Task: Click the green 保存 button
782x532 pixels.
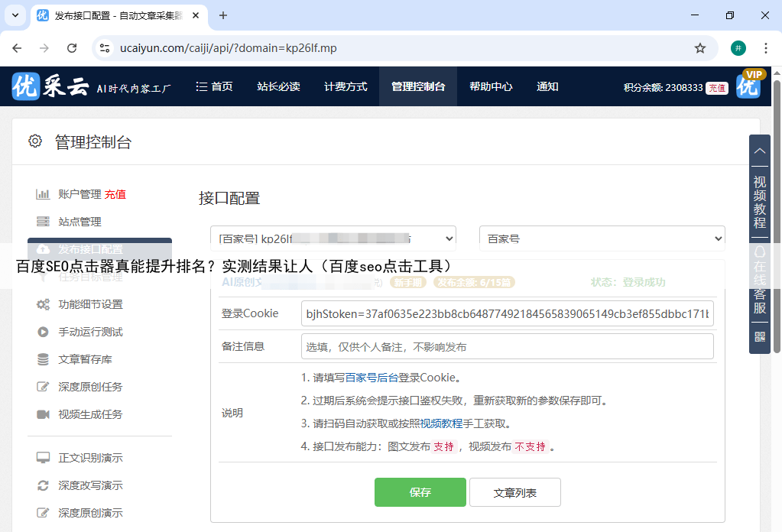Action: [x=420, y=492]
